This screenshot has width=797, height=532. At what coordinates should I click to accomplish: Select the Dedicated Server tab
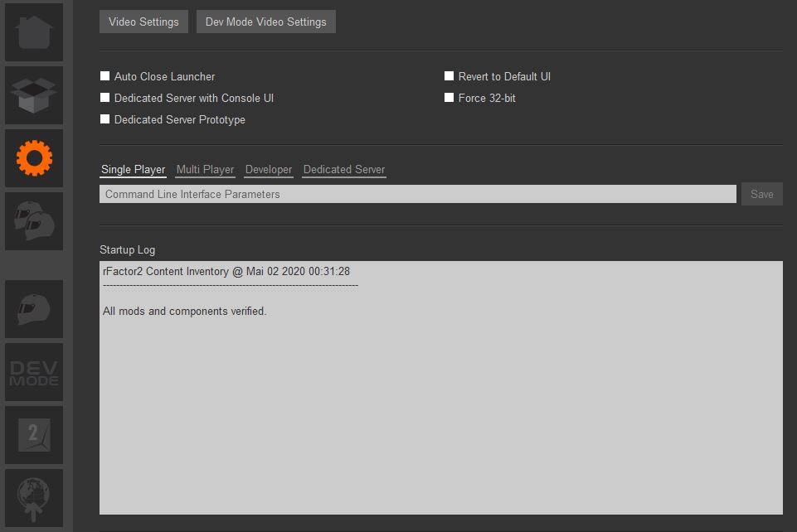344,170
